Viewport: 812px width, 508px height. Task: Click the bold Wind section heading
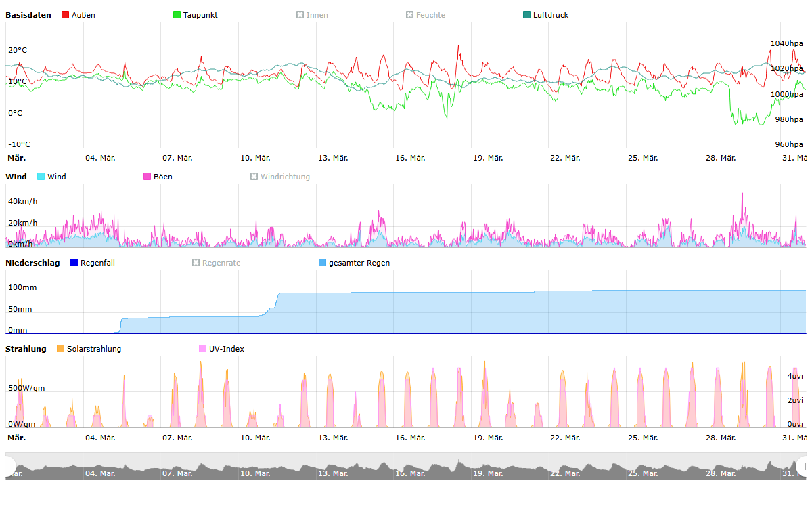[16, 177]
